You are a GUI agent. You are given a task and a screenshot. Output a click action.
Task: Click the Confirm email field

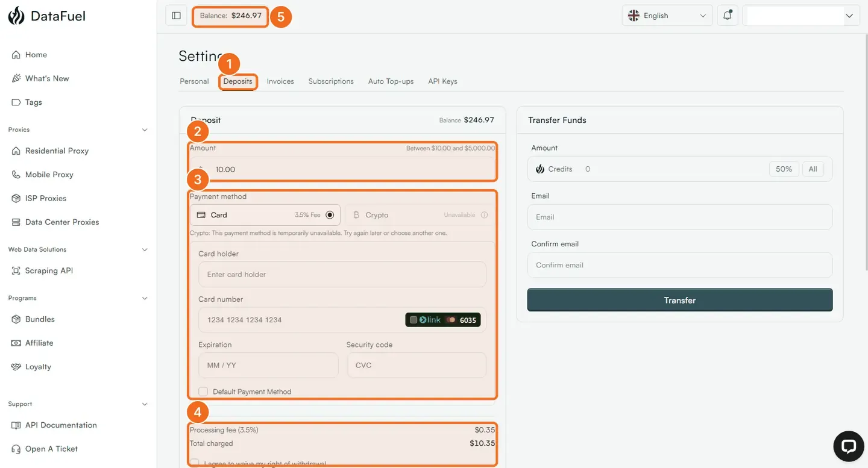pos(680,265)
